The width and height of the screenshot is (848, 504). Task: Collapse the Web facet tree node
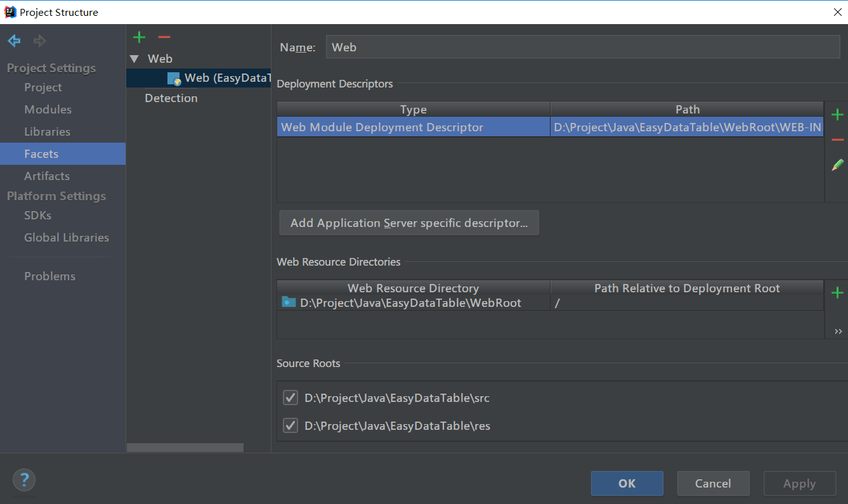(x=134, y=59)
